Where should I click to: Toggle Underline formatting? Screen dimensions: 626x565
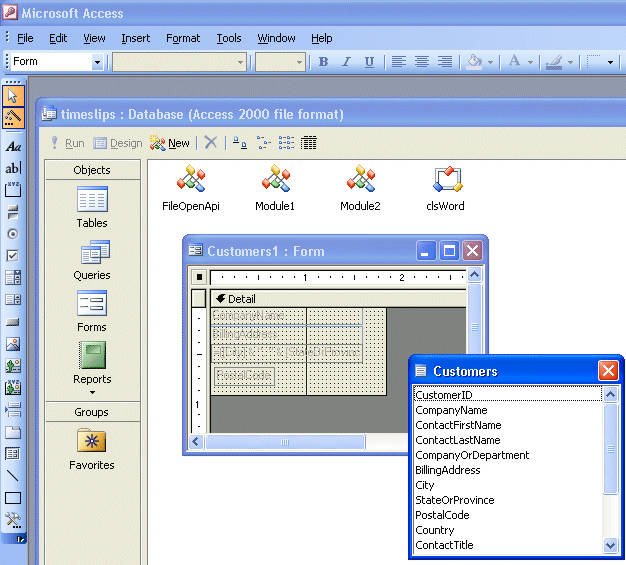click(x=369, y=61)
